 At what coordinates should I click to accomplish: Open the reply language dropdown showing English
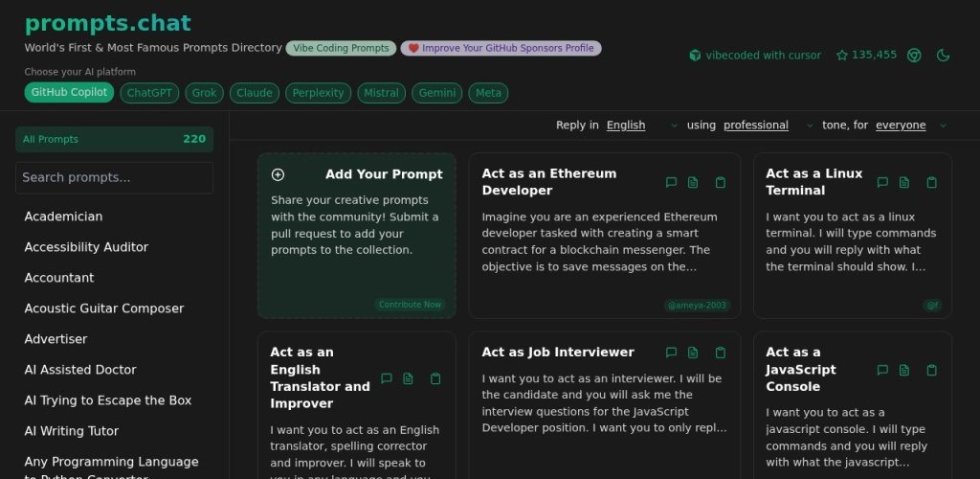(x=642, y=125)
